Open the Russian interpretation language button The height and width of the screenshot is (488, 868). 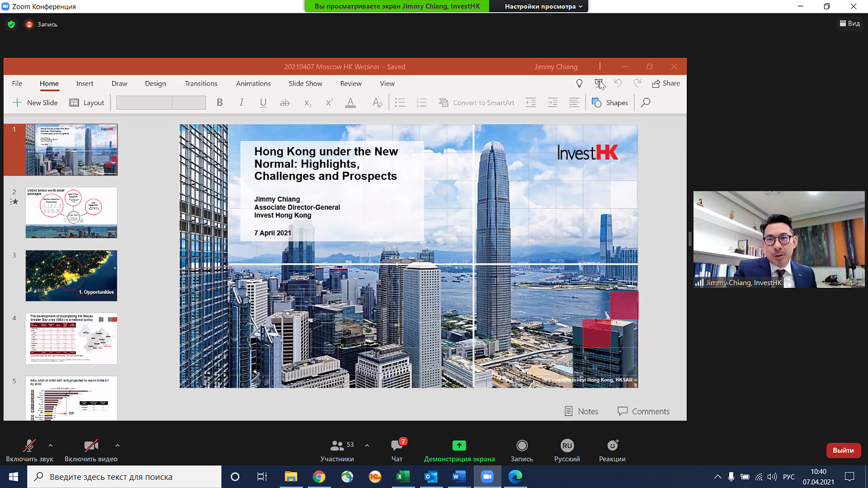tap(567, 450)
